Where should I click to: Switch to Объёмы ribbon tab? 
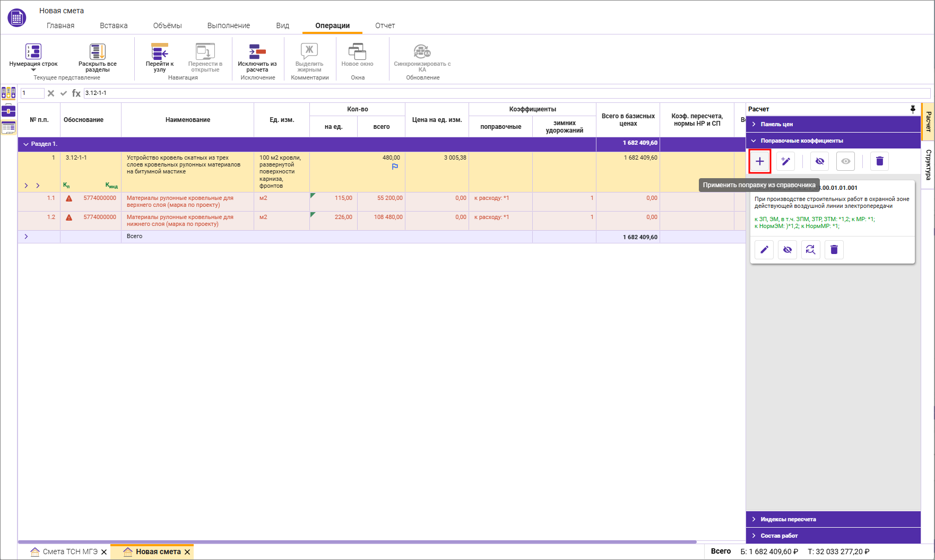coord(167,25)
